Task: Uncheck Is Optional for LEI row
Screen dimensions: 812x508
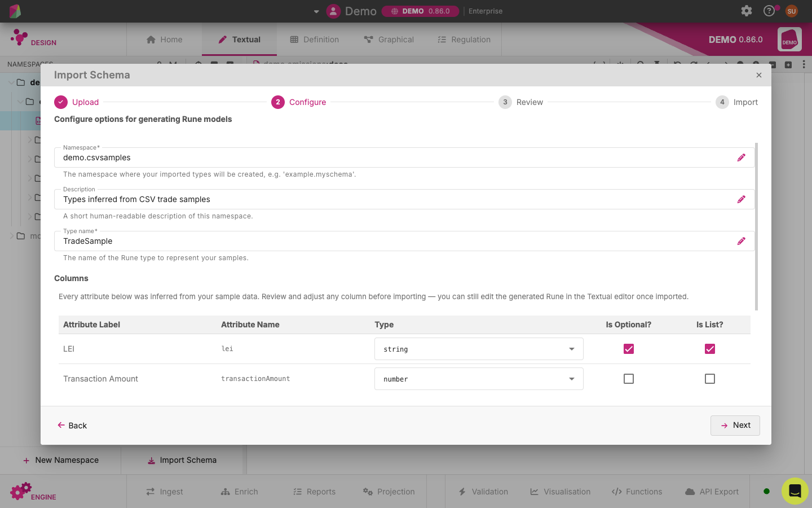Action: pos(629,349)
